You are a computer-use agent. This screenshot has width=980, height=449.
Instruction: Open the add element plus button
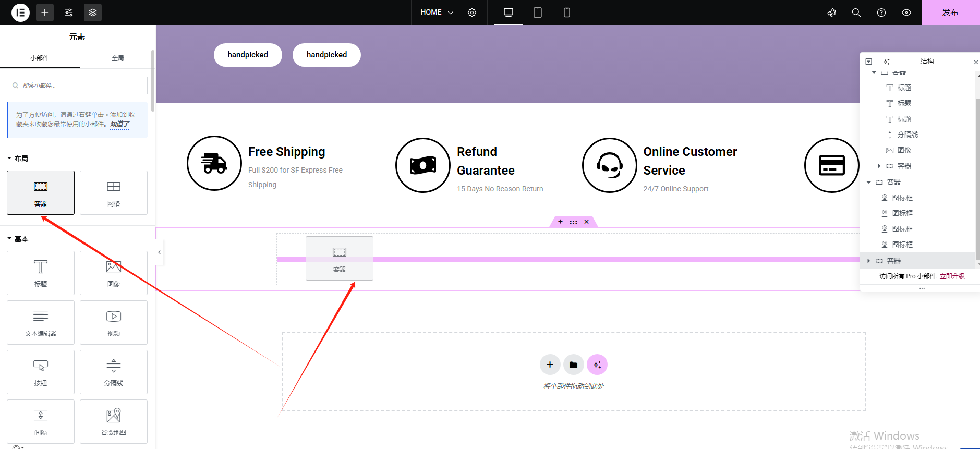point(45,13)
